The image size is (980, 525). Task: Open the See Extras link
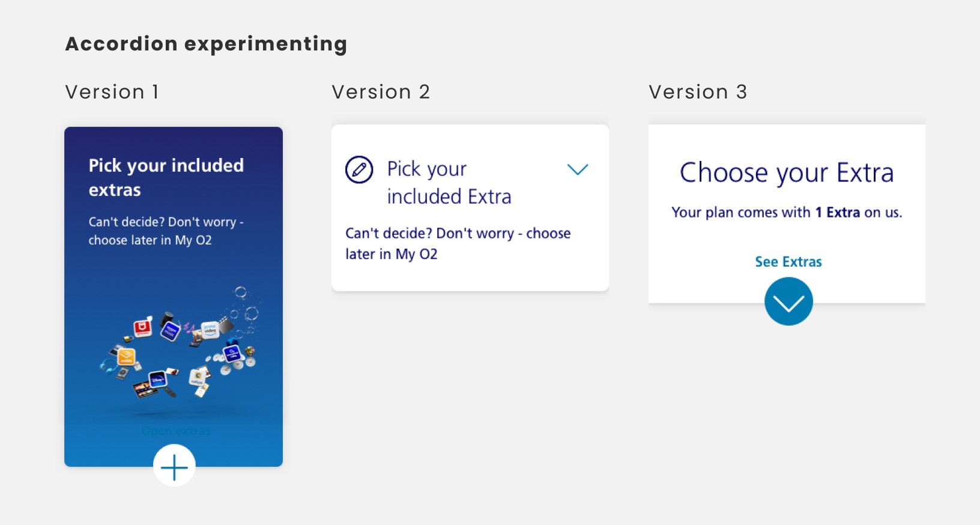pos(788,262)
